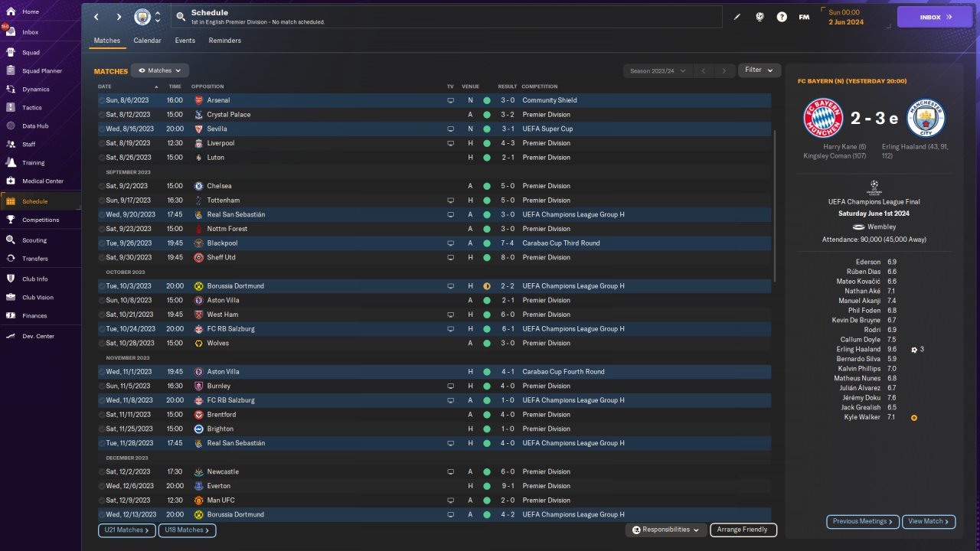Open Transfers in the sidebar
The height and width of the screenshot is (551, 980).
click(x=40, y=259)
